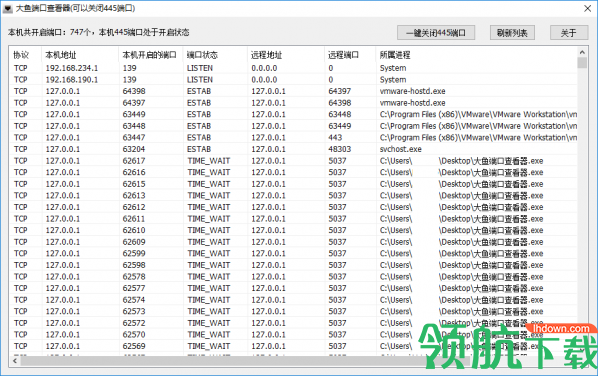The height and width of the screenshot is (376, 598).
Task: Select local port 62570 cell
Action: (134, 334)
